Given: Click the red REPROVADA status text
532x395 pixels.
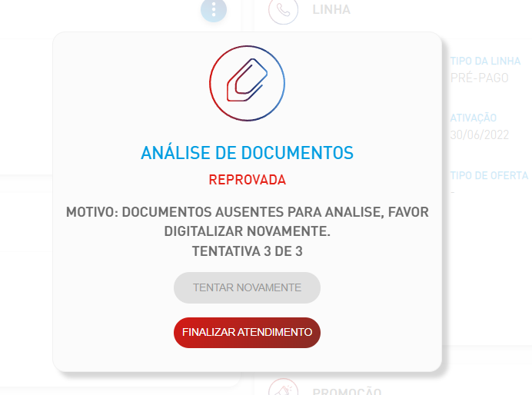Looking at the screenshot, I should pos(248,180).
